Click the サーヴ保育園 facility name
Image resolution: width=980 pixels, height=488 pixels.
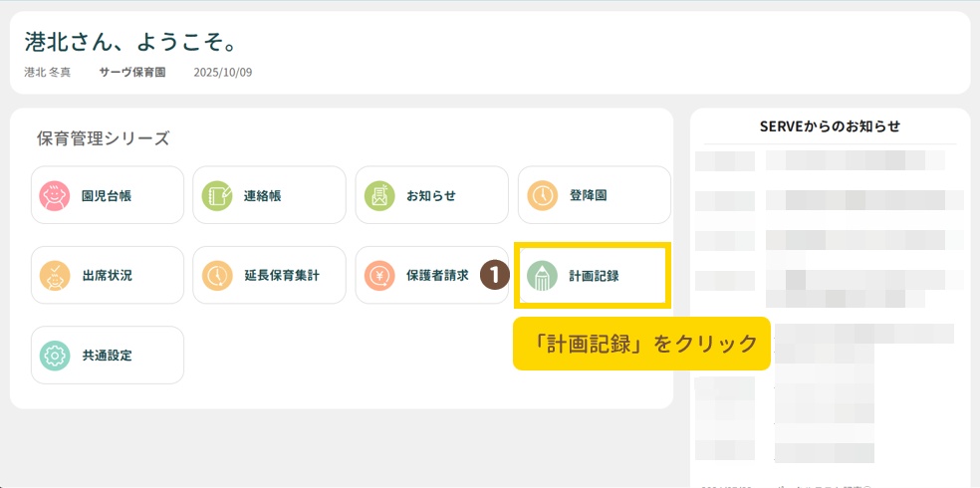[132, 73]
